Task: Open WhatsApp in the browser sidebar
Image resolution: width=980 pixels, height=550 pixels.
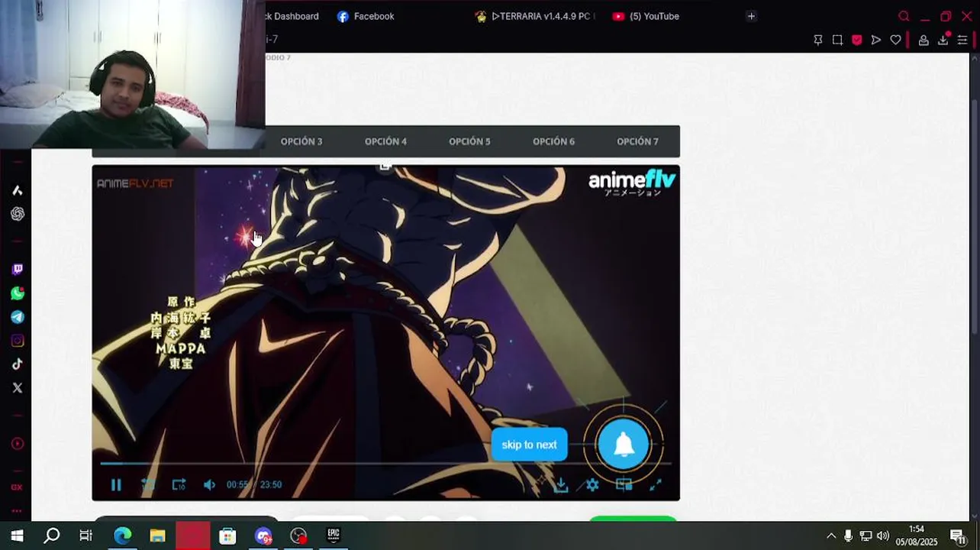Action: pyautogui.click(x=17, y=293)
